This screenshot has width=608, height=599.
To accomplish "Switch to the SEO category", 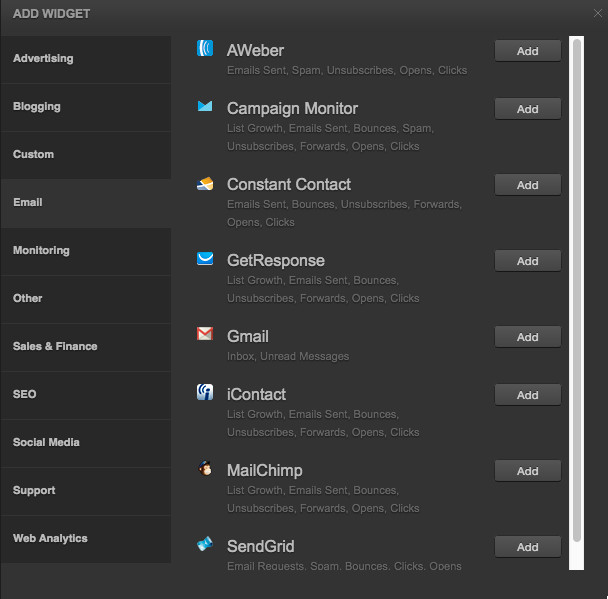I will pyautogui.click(x=86, y=395).
